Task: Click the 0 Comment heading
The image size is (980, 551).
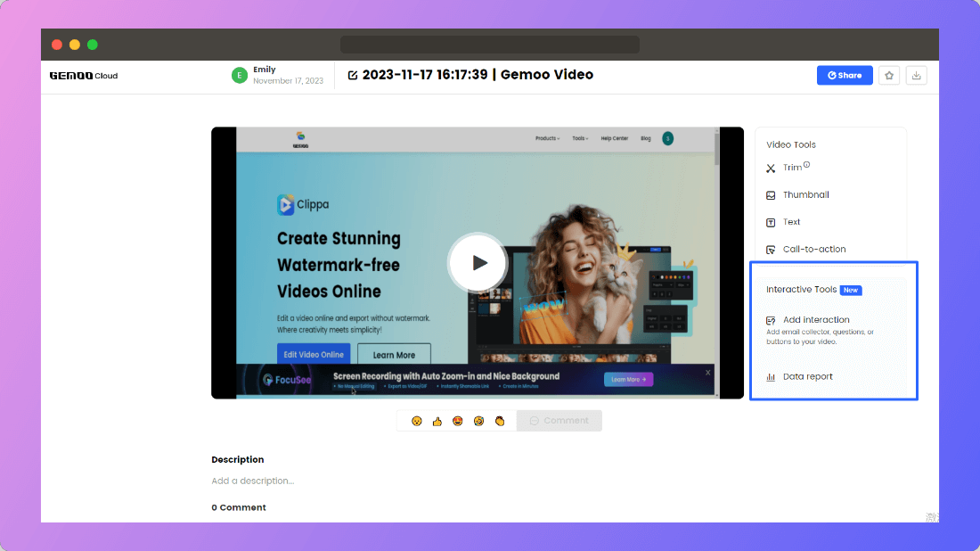Action: [x=239, y=507]
